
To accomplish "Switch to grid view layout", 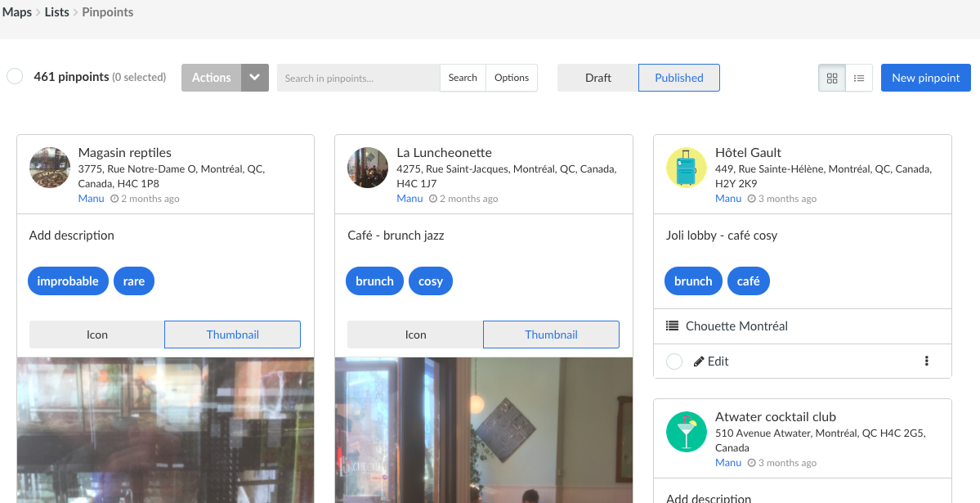I will click(x=832, y=78).
